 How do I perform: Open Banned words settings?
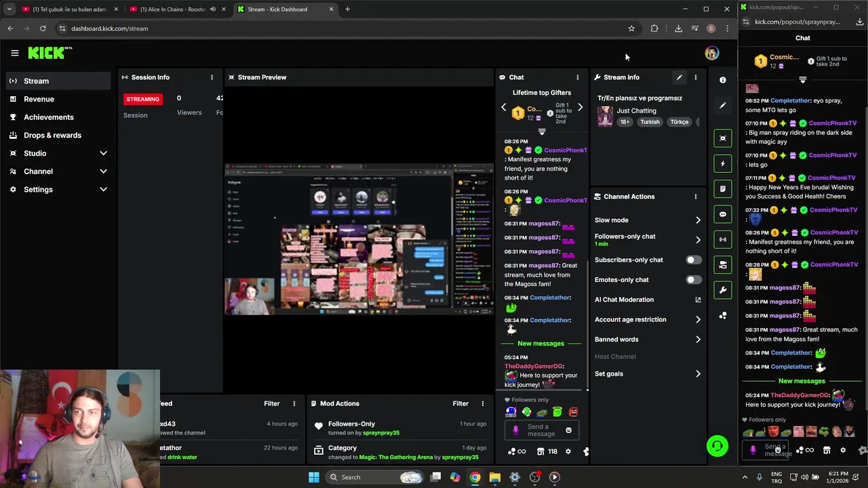point(648,340)
